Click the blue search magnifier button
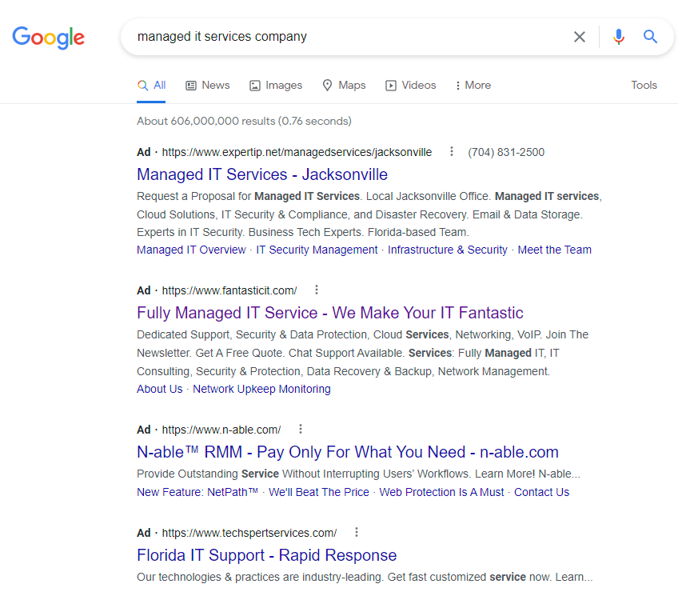Screen dimensions: 678x616 pos(651,37)
